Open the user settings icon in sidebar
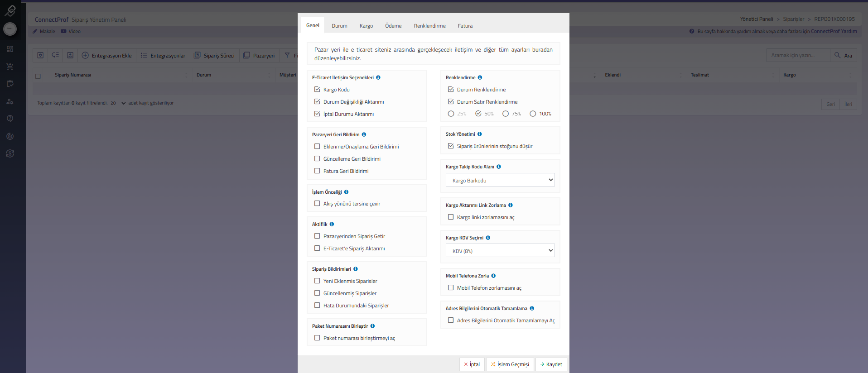868x373 pixels. (10, 101)
